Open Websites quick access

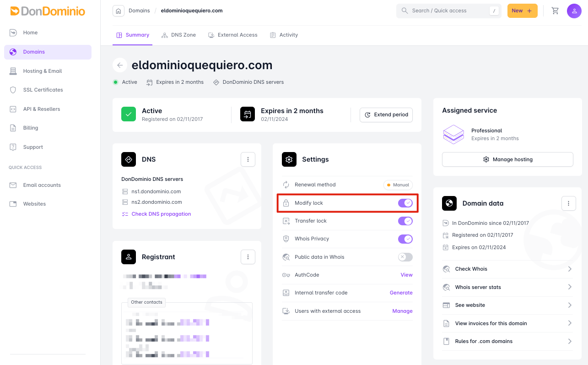pyautogui.click(x=48, y=204)
